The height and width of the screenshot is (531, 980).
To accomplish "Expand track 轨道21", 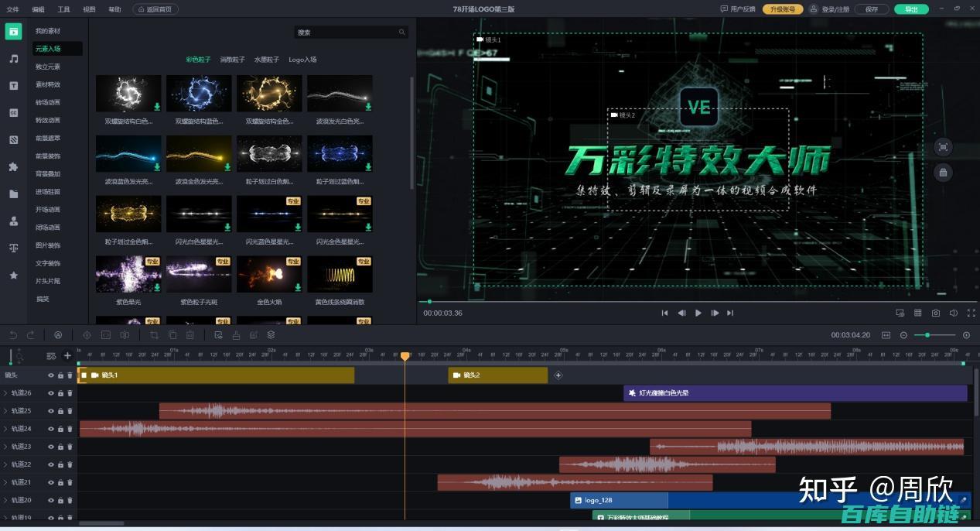I will click(x=5, y=482).
